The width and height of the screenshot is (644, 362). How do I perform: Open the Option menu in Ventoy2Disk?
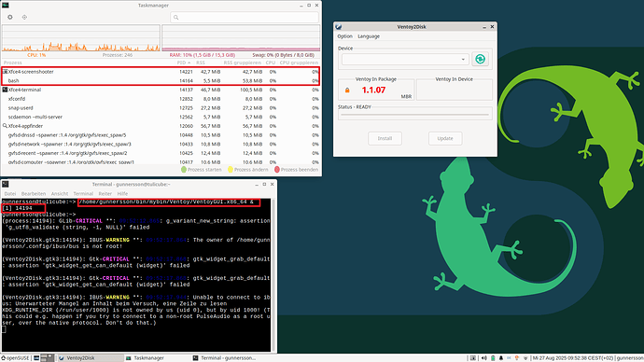[344, 36]
